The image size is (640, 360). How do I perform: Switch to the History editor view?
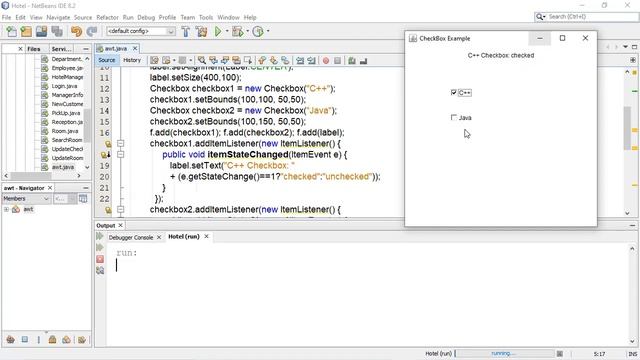pyautogui.click(x=132, y=60)
